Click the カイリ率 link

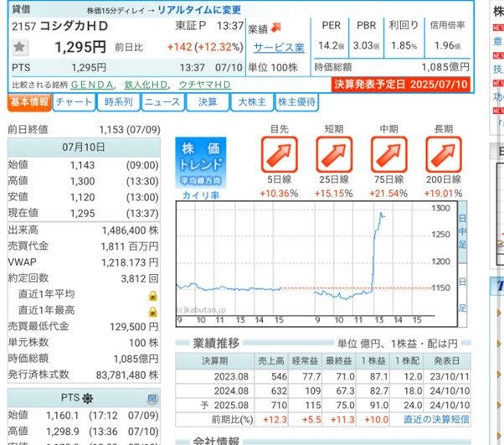click(x=201, y=195)
